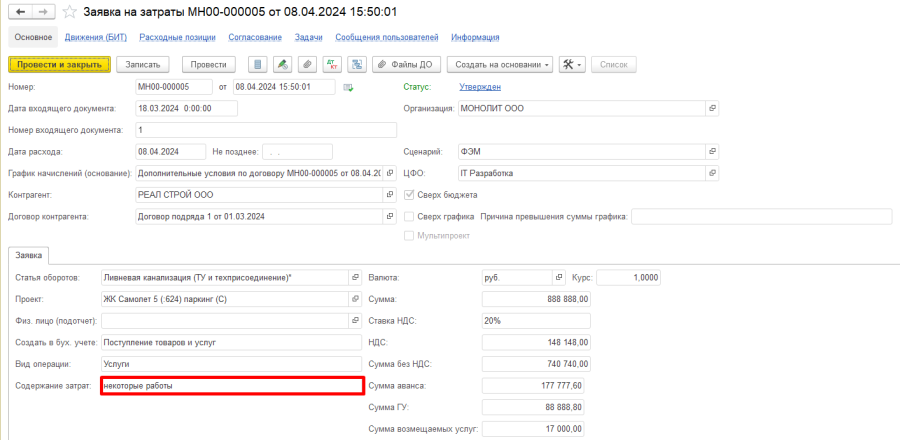Open the Утвержден status link
This screenshot has height=440, width=900.
tap(480, 87)
